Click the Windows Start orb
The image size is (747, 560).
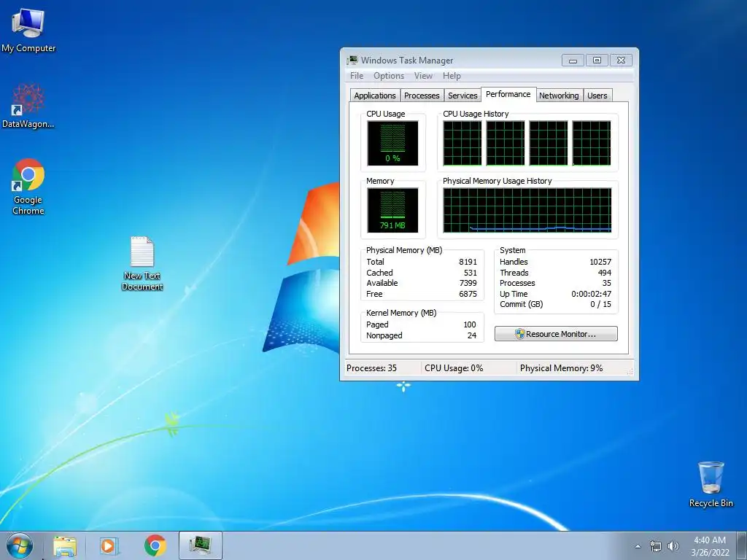click(x=19, y=545)
